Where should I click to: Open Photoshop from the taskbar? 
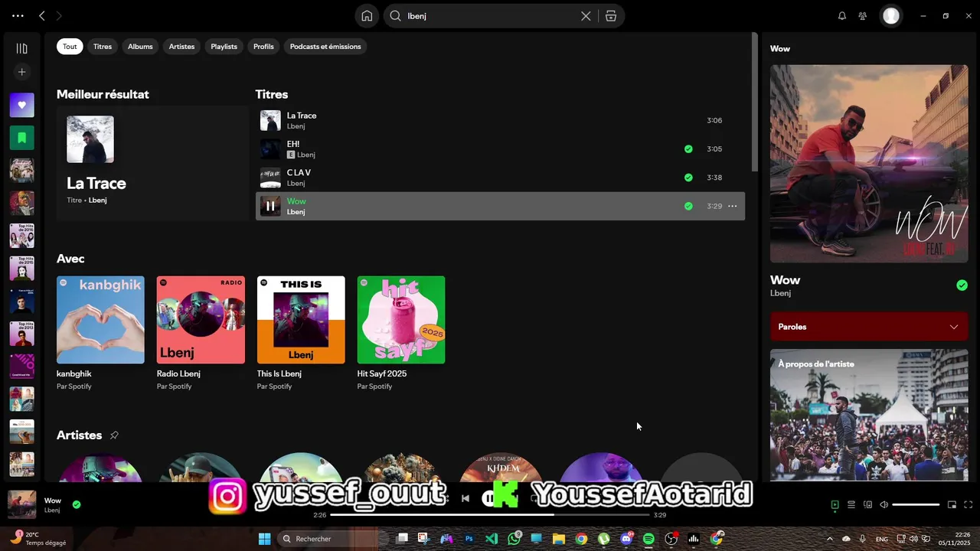469,539
